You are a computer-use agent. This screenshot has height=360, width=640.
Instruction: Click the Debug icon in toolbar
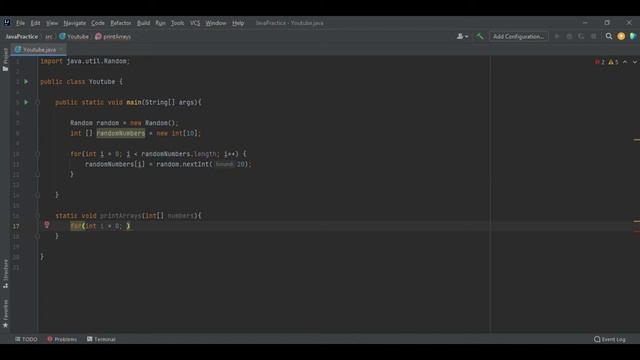point(569,37)
